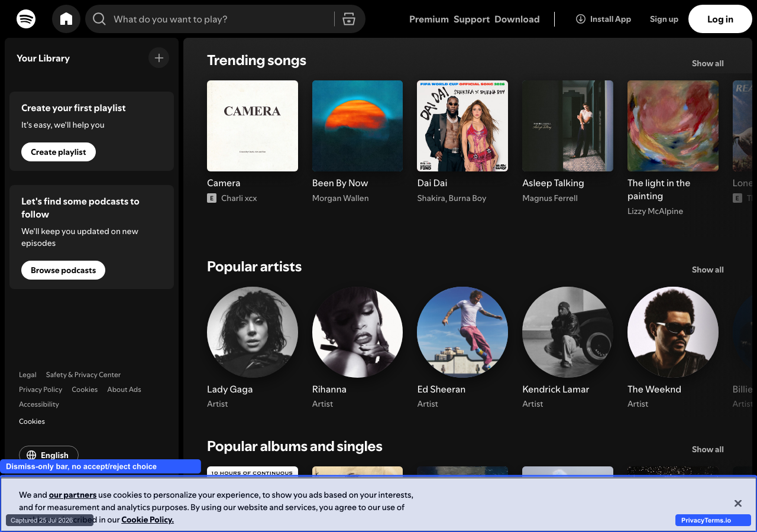Click Browse podcasts button

(63, 270)
